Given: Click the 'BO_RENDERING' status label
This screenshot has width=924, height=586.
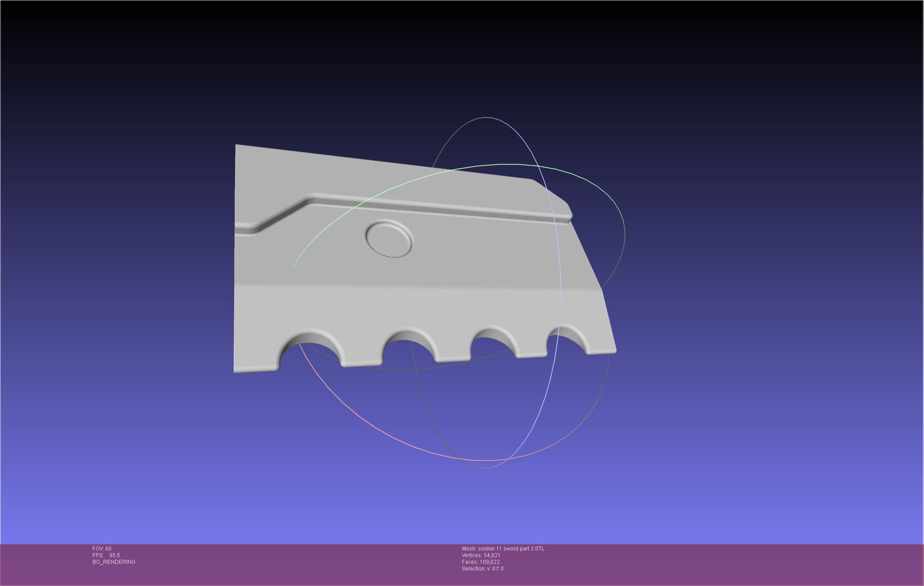Looking at the screenshot, I should point(114,562).
